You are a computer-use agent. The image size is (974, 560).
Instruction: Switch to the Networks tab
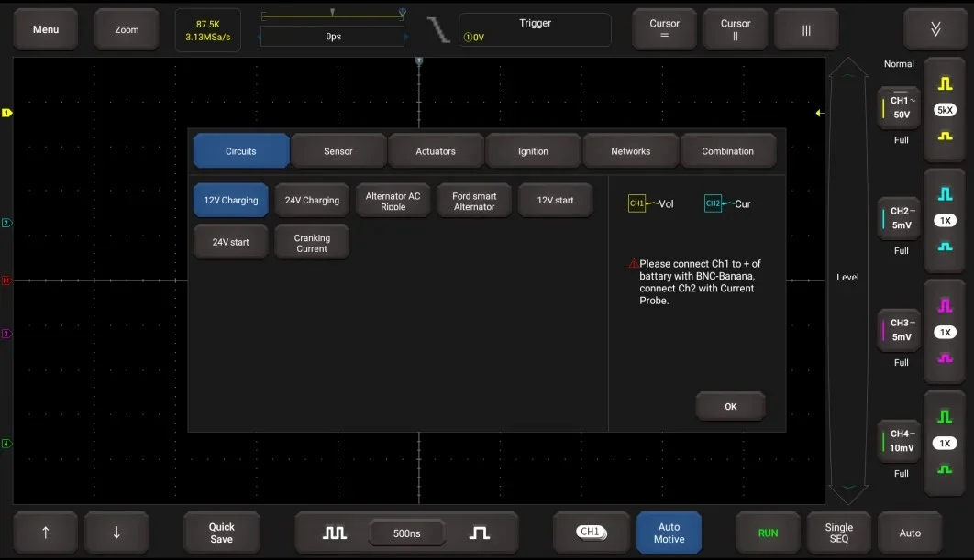630,151
